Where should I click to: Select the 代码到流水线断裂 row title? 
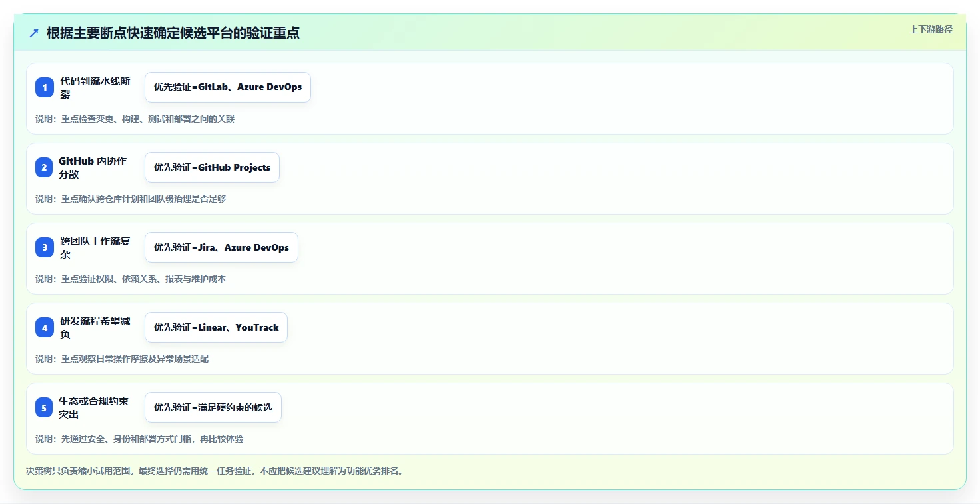pos(95,87)
